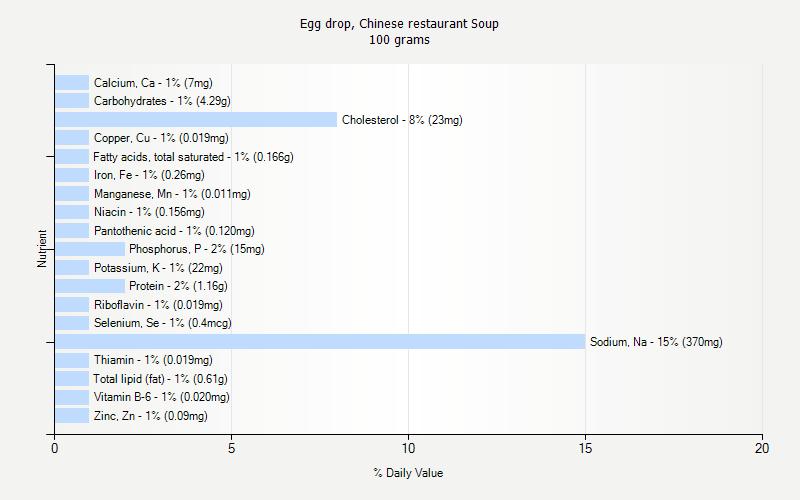
Task: Select the Copper, Cu label
Action: point(161,138)
